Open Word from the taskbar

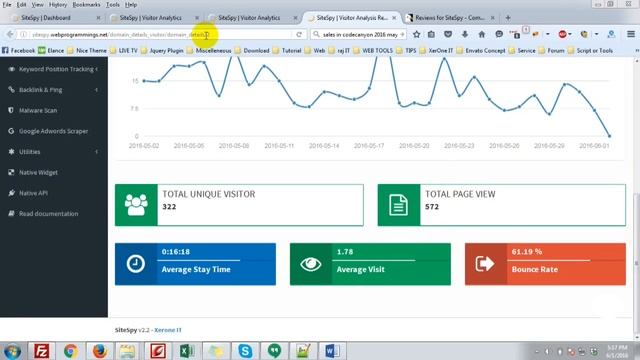332,351
